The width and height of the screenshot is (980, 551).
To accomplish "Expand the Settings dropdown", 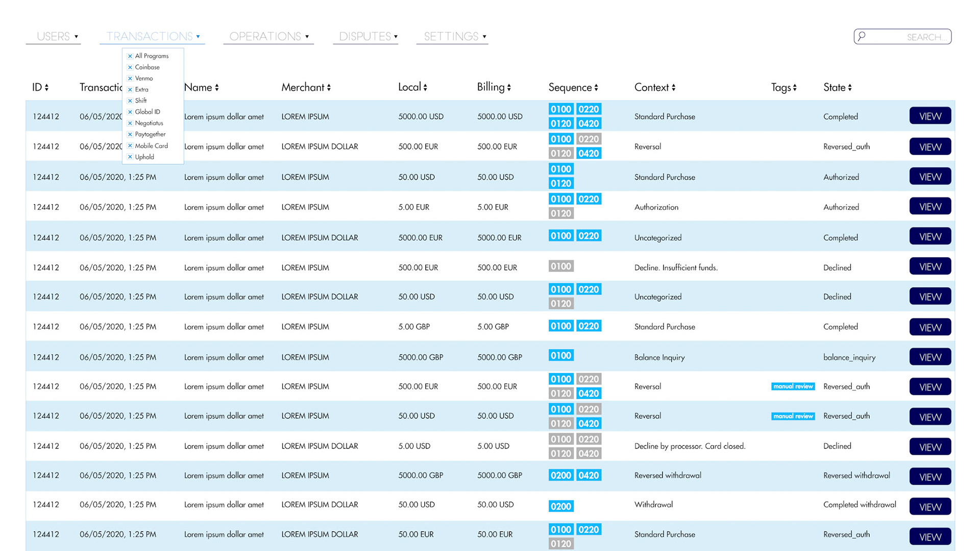I will (454, 36).
